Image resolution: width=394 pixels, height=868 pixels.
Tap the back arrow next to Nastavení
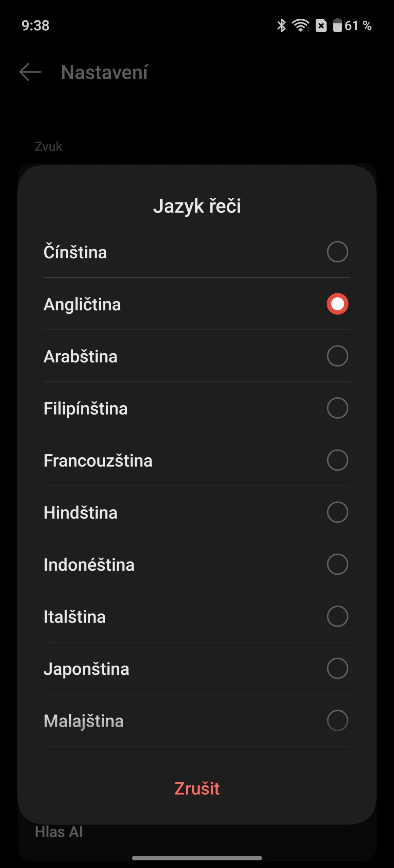pyautogui.click(x=30, y=72)
